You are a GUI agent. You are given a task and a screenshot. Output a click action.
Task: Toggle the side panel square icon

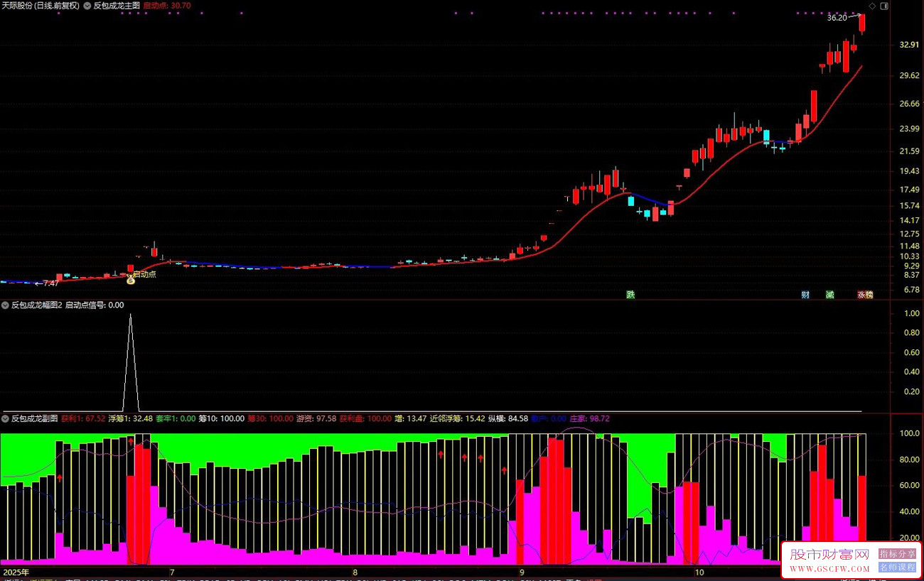884,6
